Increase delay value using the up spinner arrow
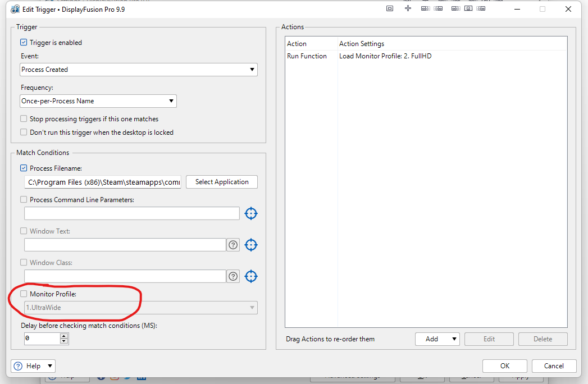The height and width of the screenshot is (384, 588). [x=64, y=336]
